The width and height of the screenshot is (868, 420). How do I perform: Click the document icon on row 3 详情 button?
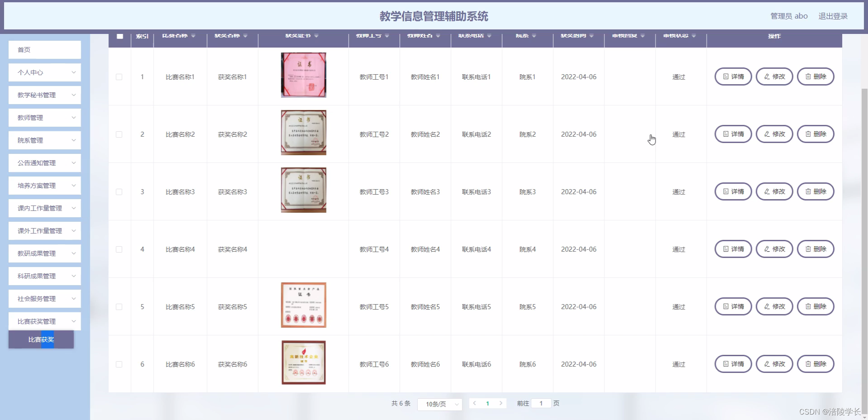coord(725,191)
